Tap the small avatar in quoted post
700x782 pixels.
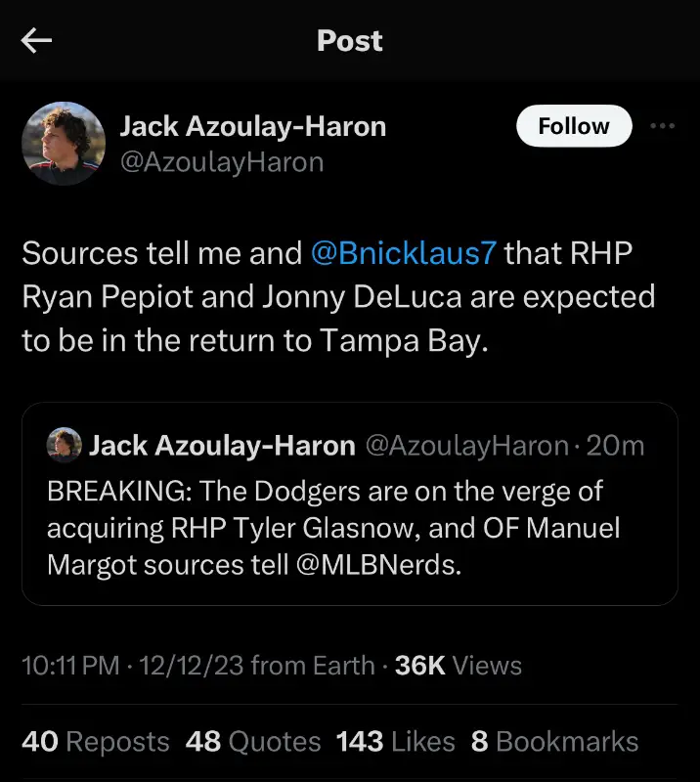tap(64, 446)
